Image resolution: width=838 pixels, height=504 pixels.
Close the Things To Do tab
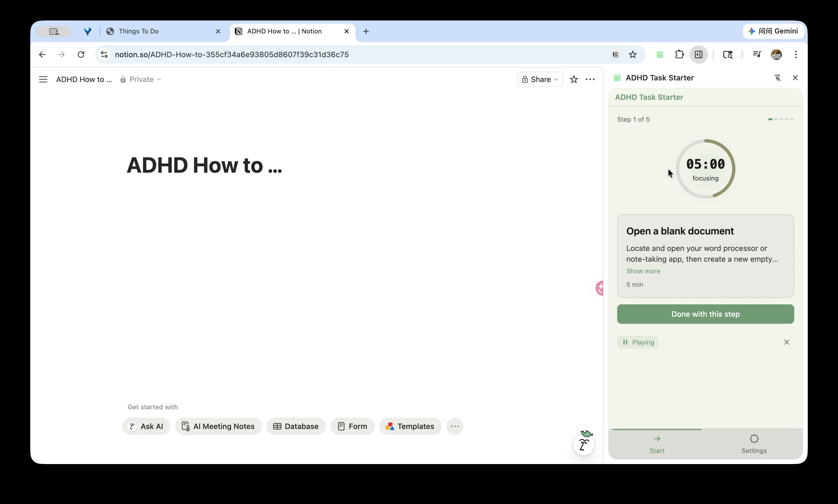pos(218,32)
